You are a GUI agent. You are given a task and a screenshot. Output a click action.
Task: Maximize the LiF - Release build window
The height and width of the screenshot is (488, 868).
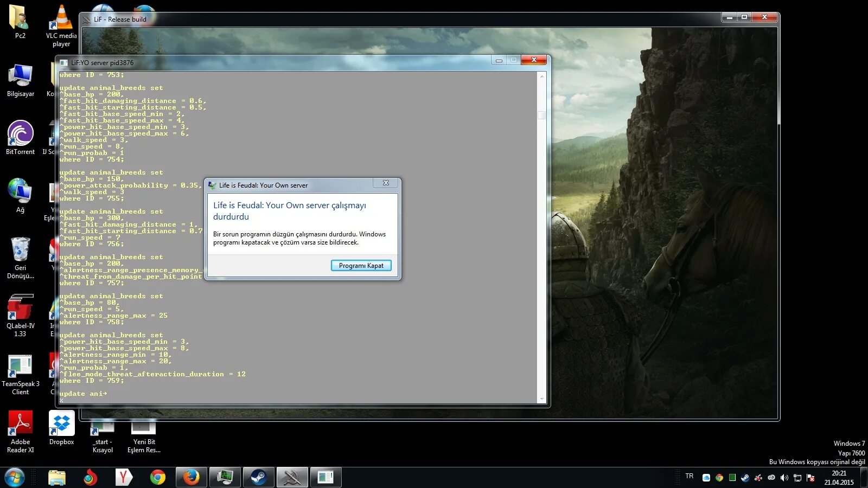[x=744, y=17]
